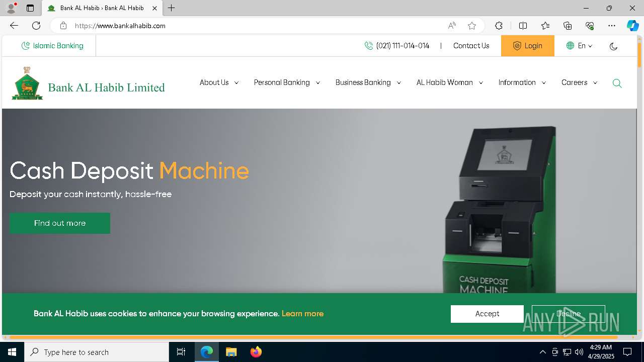Open Windows Start menu
Image resolution: width=644 pixels, height=362 pixels.
coord(12,352)
